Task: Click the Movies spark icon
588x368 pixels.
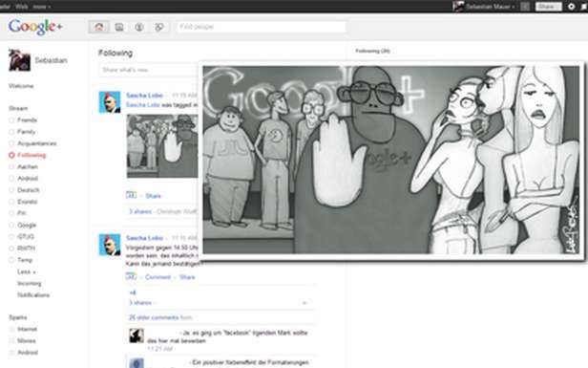Action: 12,341
